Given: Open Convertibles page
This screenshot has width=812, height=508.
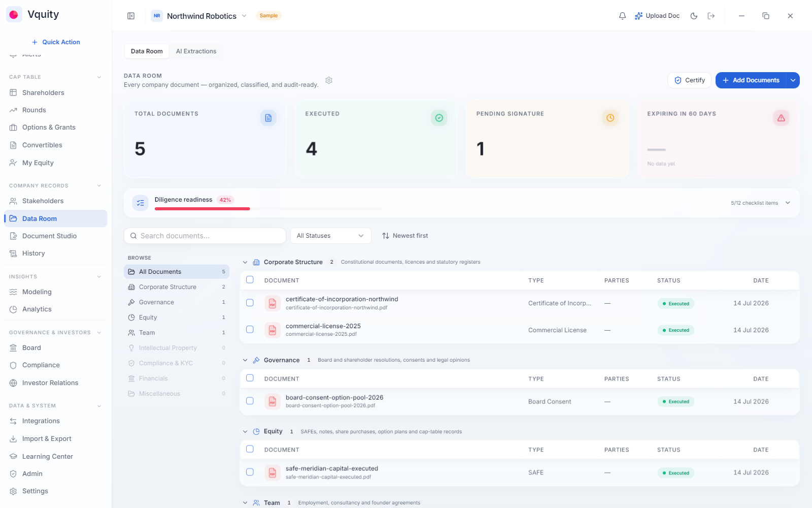Looking at the screenshot, I should 56,145.
